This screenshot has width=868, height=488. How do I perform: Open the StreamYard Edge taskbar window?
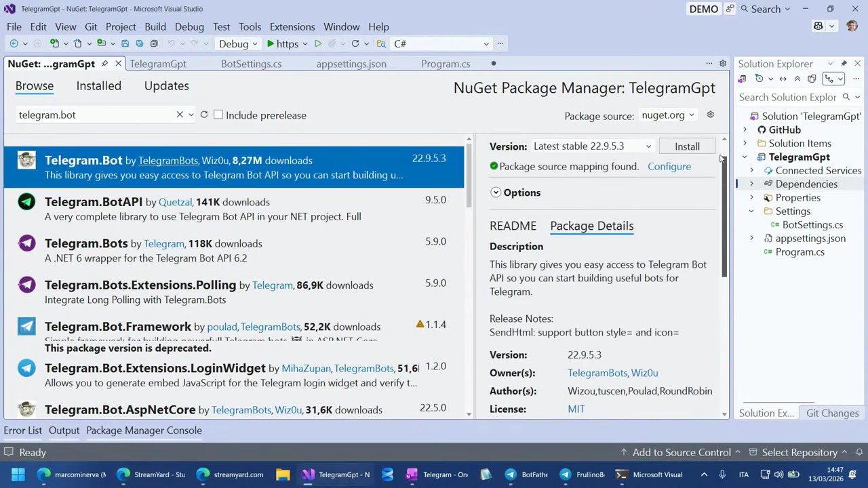pos(151,474)
